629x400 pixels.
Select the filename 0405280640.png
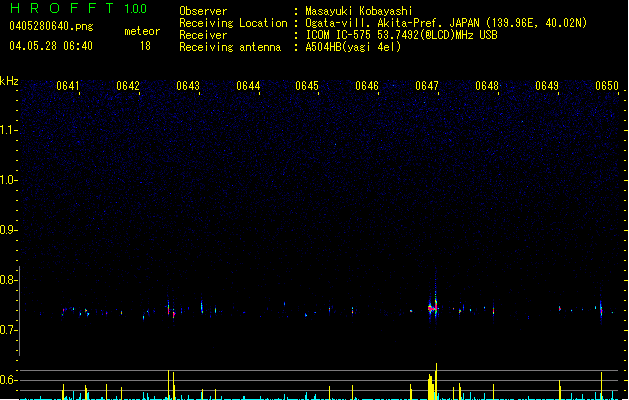[x=51, y=26]
